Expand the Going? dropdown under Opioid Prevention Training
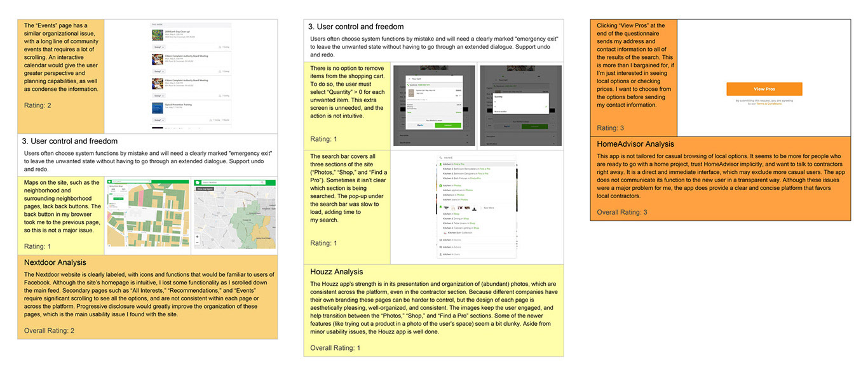868x374 pixels. [159, 120]
